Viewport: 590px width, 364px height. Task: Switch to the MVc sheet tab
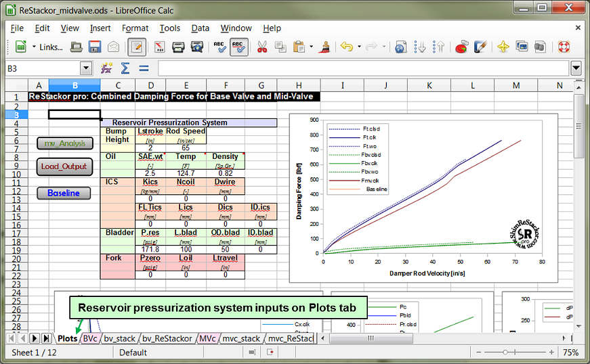[207, 338]
